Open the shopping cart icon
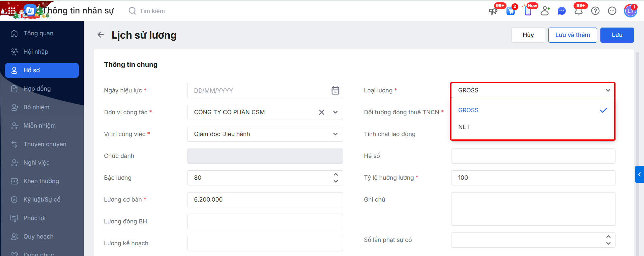The height and width of the screenshot is (256, 644). (x=511, y=11)
